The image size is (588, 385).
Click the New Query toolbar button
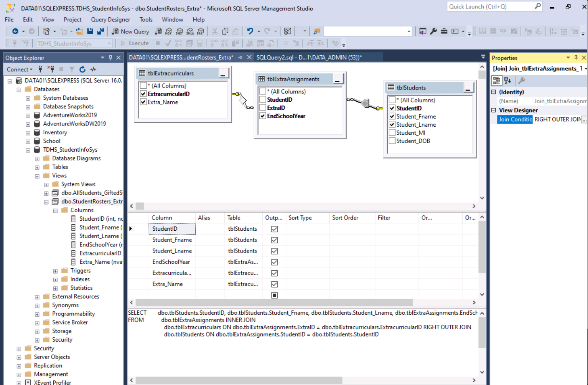point(130,31)
